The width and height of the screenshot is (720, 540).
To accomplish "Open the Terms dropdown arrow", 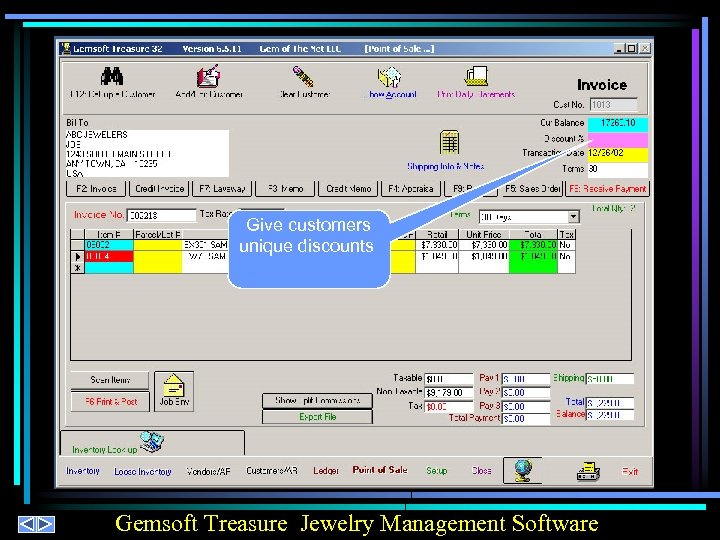I will tap(573, 217).
